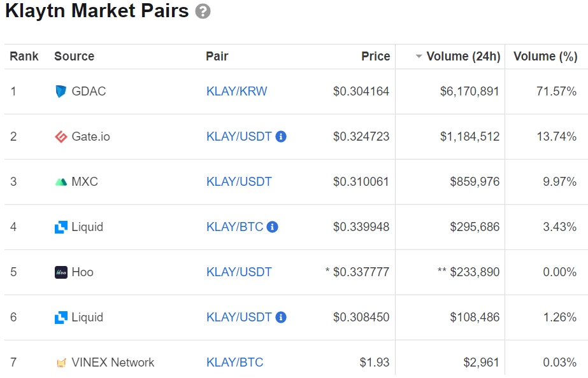Sort by Volume (%) column header

545,57
